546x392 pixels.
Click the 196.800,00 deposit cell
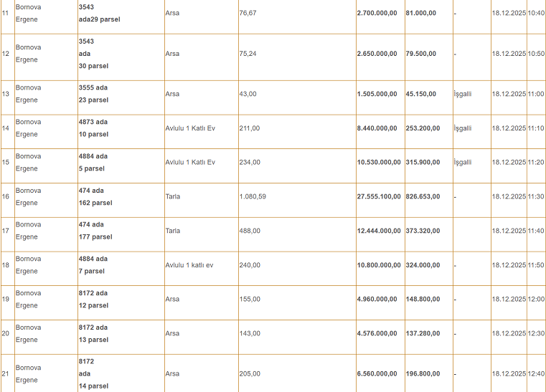click(x=423, y=373)
